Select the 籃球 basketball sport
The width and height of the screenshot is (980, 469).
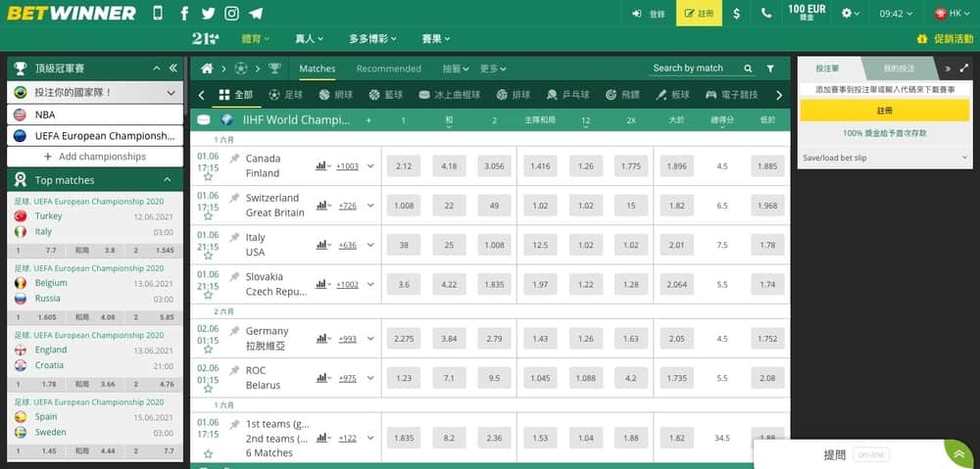coord(385,95)
